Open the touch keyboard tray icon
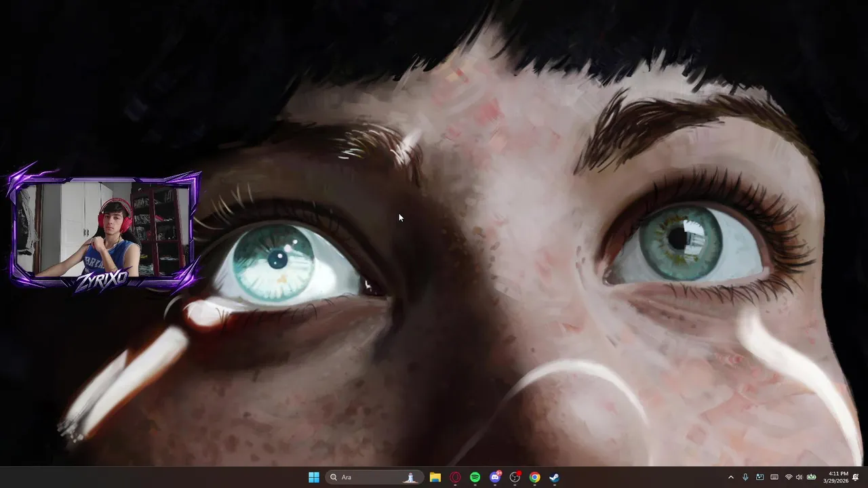The width and height of the screenshot is (868, 488). tap(774, 477)
